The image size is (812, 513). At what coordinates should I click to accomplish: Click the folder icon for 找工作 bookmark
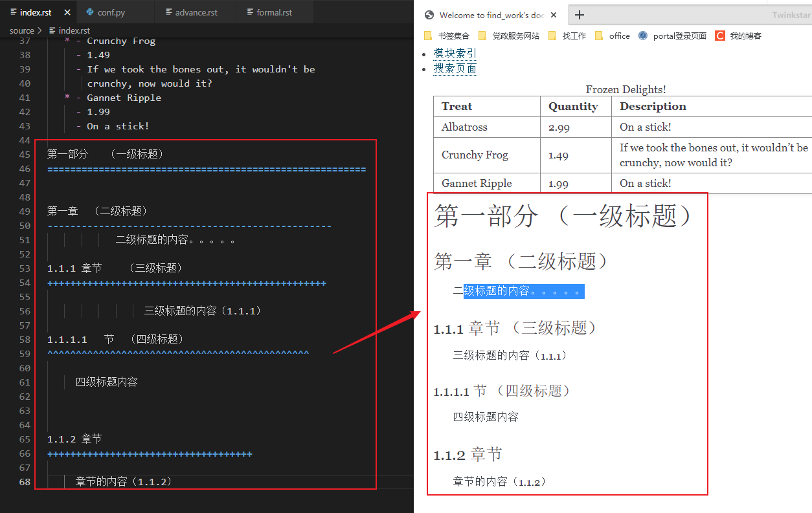point(552,36)
